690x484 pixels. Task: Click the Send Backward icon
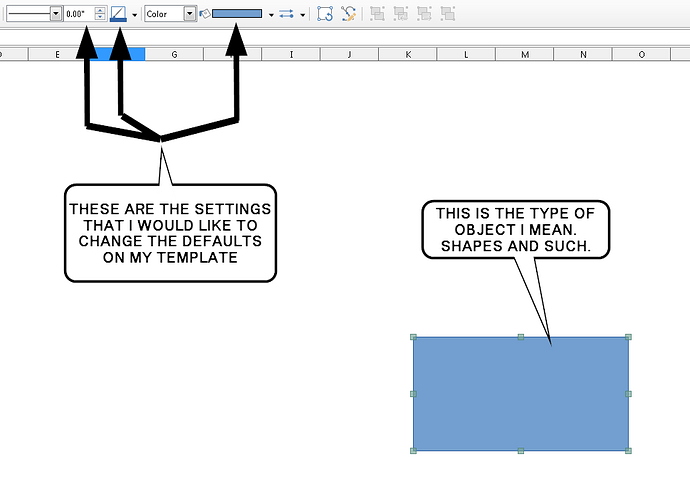click(x=424, y=14)
